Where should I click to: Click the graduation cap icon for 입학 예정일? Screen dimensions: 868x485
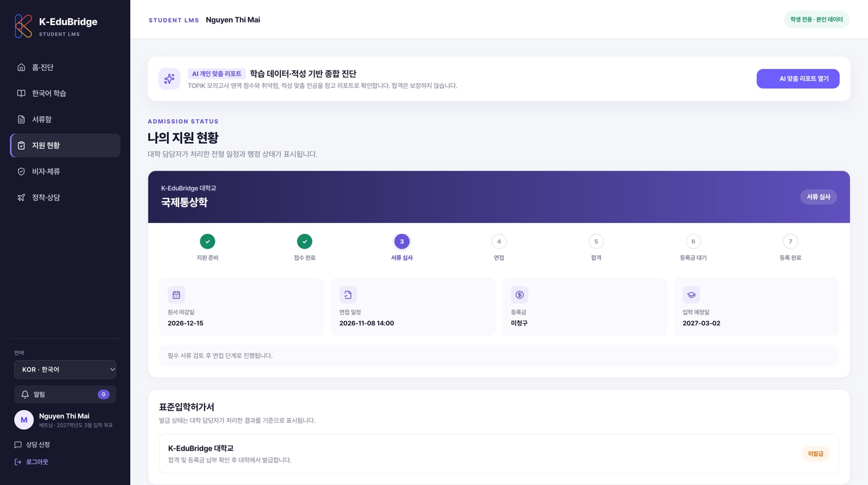[x=691, y=295]
